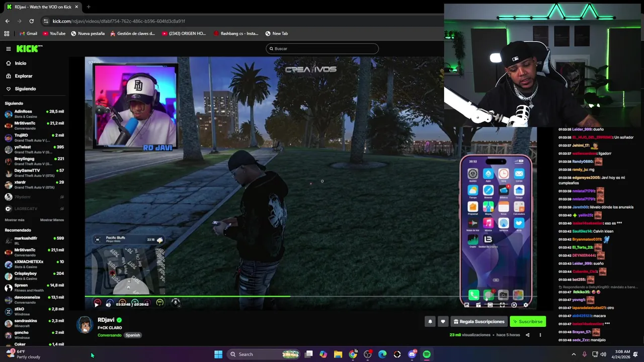The image size is (644, 362).
Task: Open Siguiendo in the sidebar
Action: pyautogui.click(x=25, y=89)
